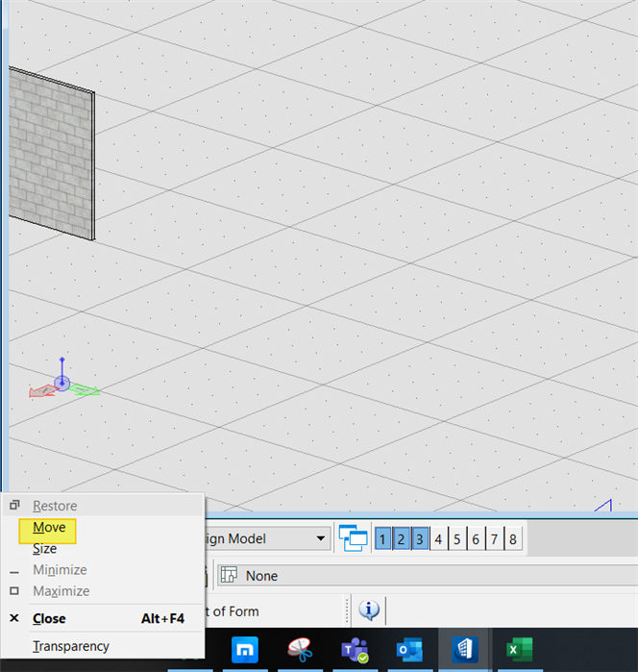The height and width of the screenshot is (672, 638).
Task: Click the red axis arrow of the triad
Action: (43, 391)
